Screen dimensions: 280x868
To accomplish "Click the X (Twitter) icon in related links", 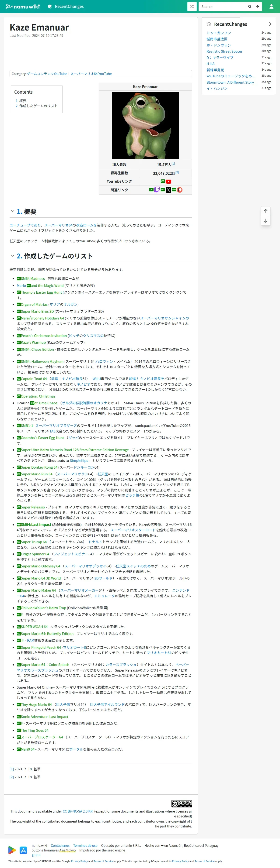I will pyautogui.click(x=168, y=190).
